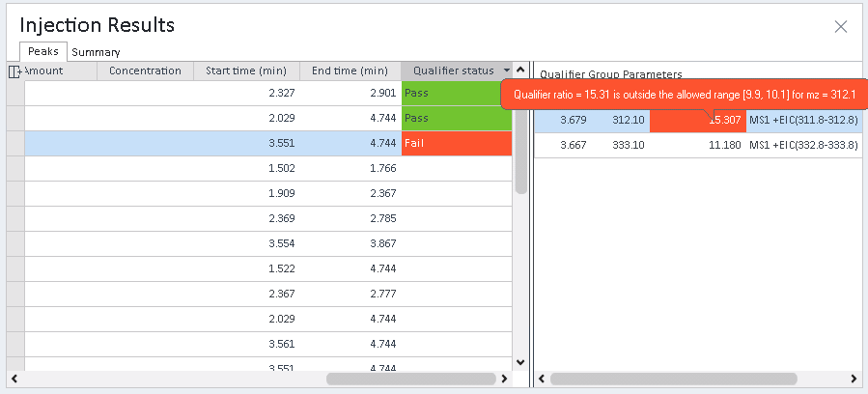Click end time 2.777 cell
The width and height of the screenshot is (868, 394).
click(350, 294)
